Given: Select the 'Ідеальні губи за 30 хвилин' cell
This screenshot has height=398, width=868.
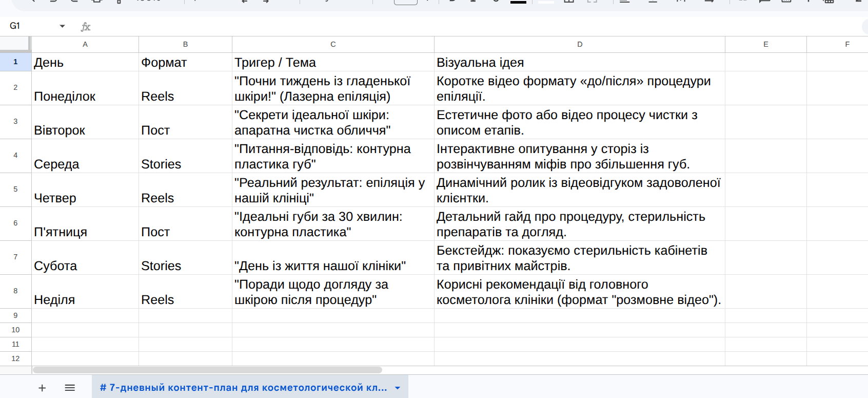Looking at the screenshot, I should click(333, 224).
